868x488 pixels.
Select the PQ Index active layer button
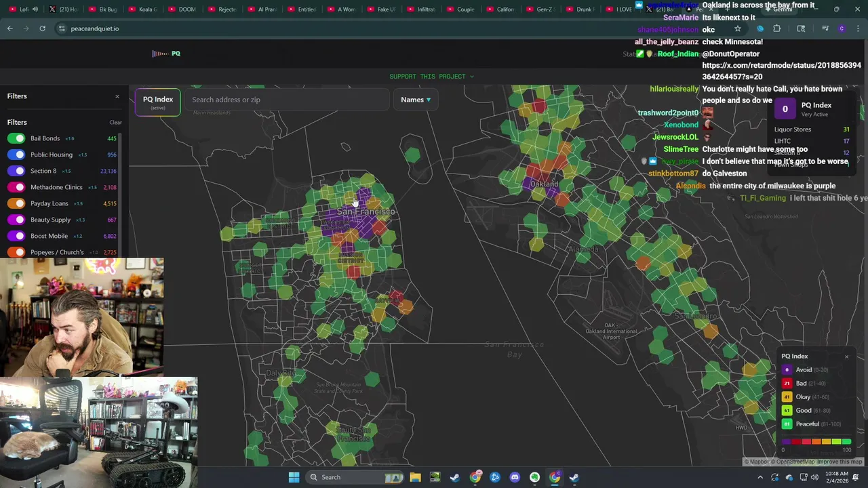tap(158, 102)
